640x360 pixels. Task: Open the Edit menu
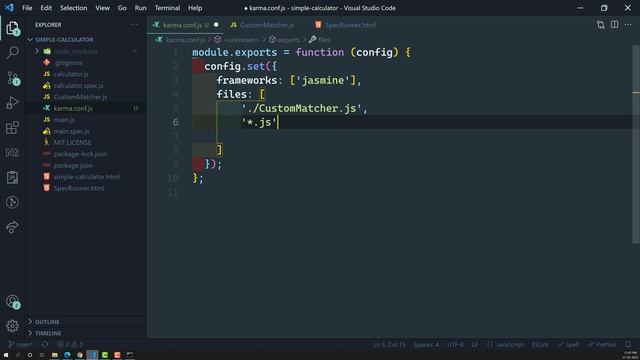46,8
